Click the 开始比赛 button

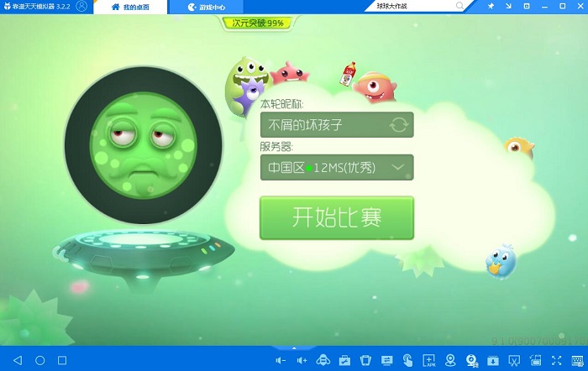(x=337, y=217)
